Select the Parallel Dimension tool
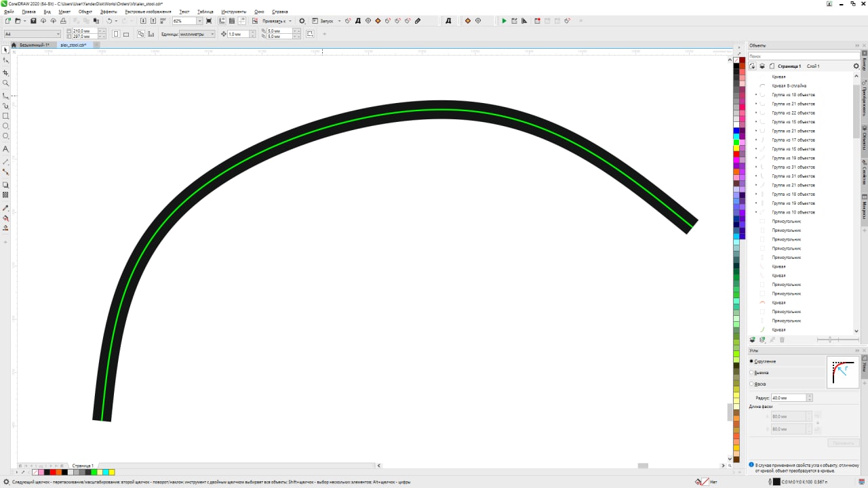This screenshot has height=488, width=868. click(x=5, y=162)
